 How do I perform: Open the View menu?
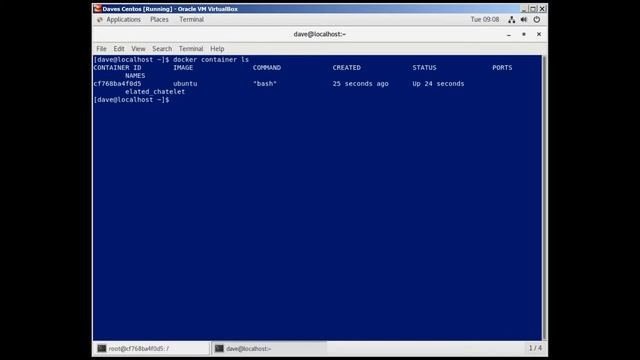138,49
